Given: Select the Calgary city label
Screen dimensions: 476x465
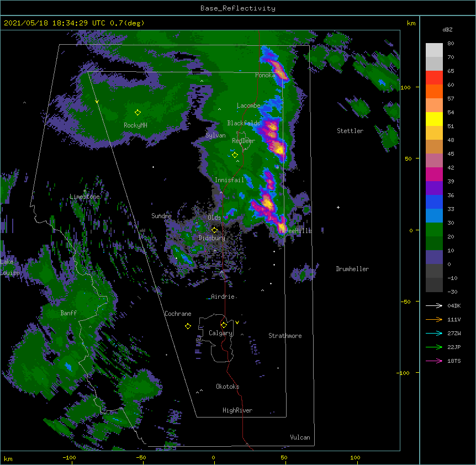Looking at the screenshot, I should [x=220, y=333].
